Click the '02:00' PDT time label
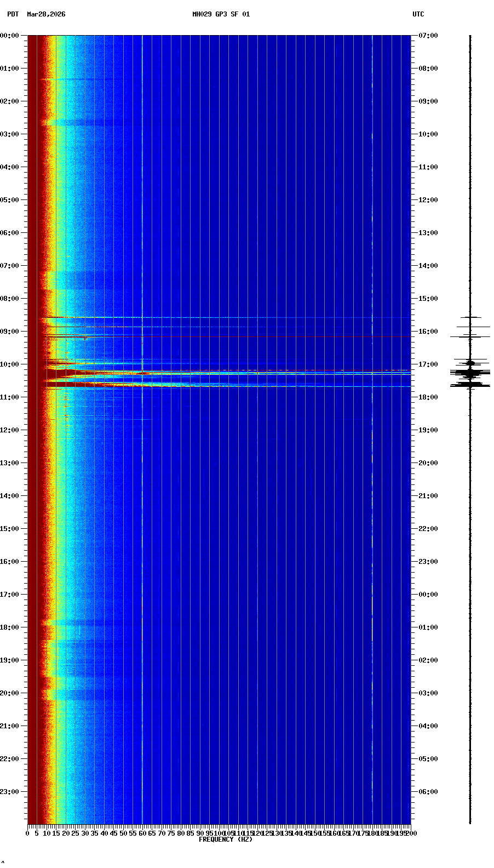This screenshot has height=868, width=494. coord(9,101)
